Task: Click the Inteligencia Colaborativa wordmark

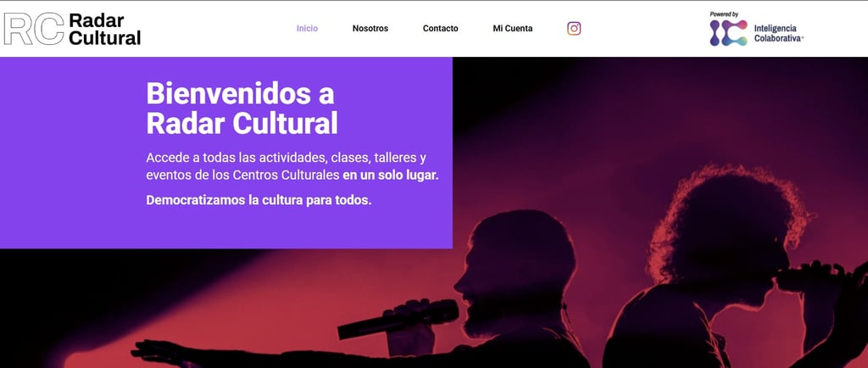Action: click(x=779, y=33)
